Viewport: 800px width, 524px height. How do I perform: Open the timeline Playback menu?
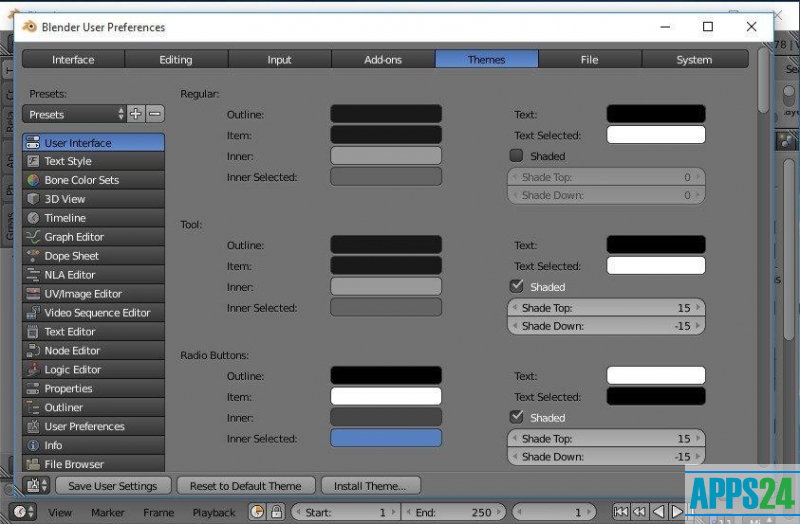(214, 512)
